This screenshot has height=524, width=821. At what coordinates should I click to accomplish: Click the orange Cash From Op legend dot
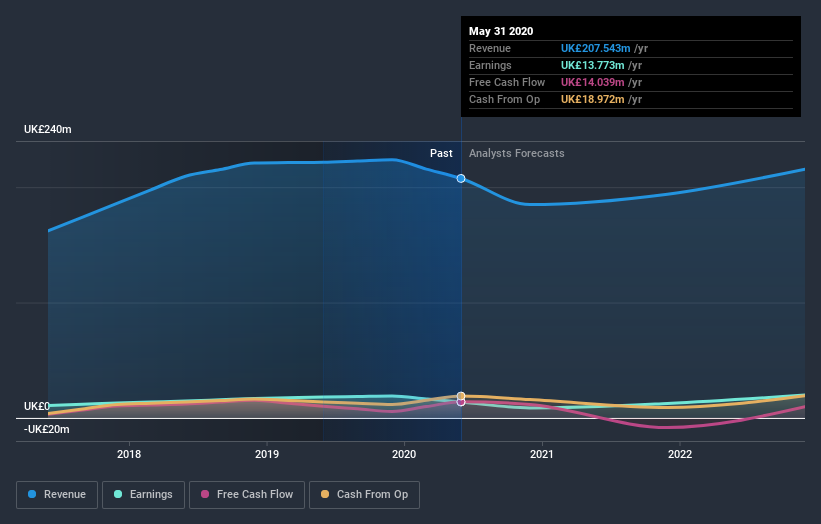click(x=325, y=494)
